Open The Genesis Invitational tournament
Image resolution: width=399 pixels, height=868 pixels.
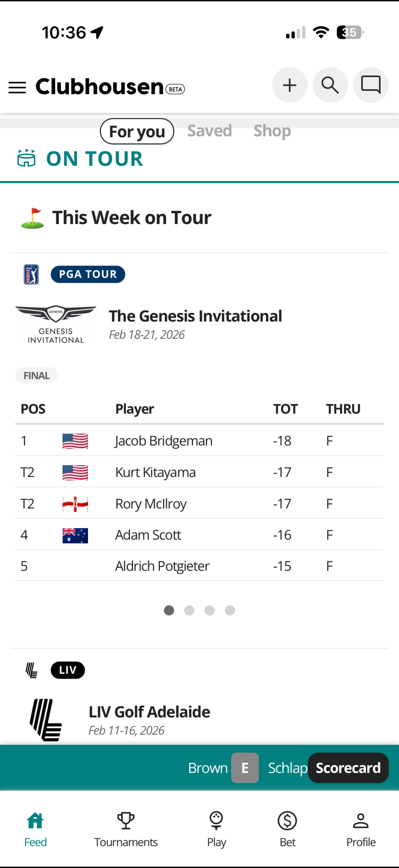tap(195, 316)
